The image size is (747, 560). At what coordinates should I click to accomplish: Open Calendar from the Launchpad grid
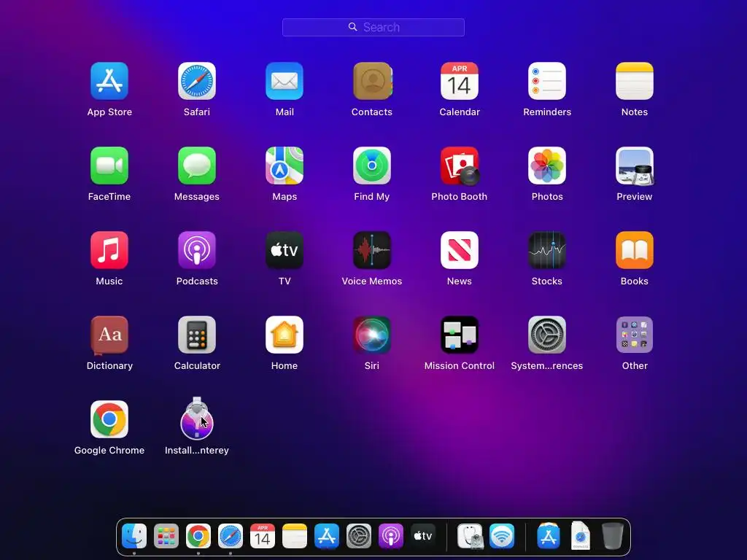460,81
